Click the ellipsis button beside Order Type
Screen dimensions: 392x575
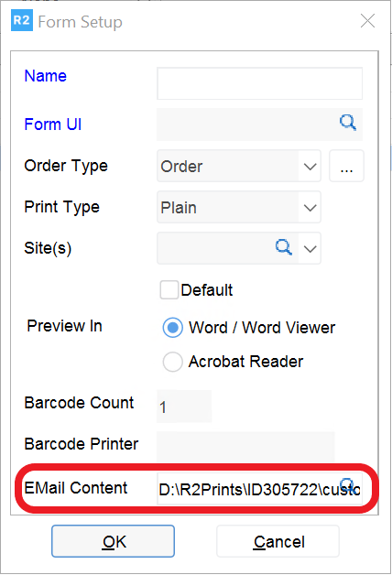click(x=346, y=166)
